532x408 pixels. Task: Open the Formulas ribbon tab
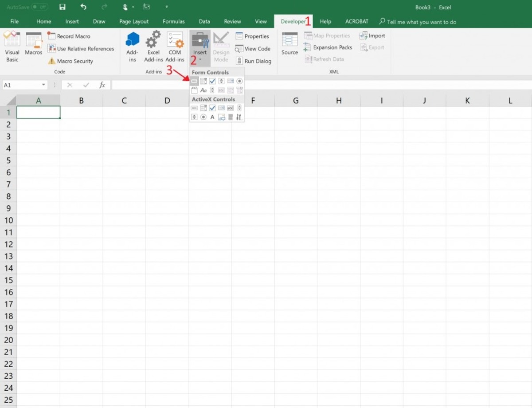click(173, 21)
